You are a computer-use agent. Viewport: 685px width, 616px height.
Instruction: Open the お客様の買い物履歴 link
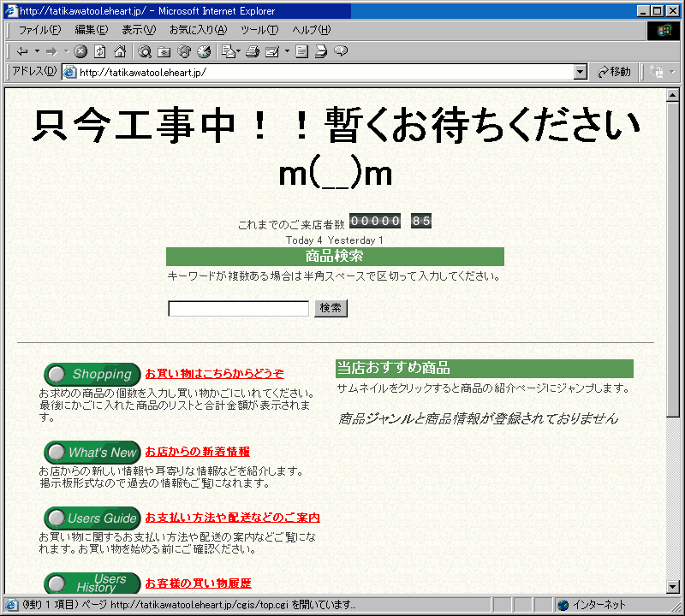coord(199,583)
